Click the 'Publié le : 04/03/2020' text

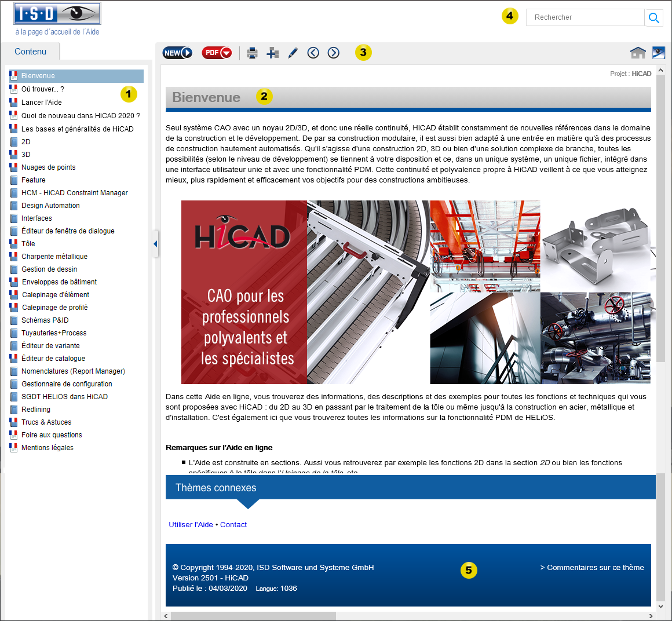click(210, 589)
